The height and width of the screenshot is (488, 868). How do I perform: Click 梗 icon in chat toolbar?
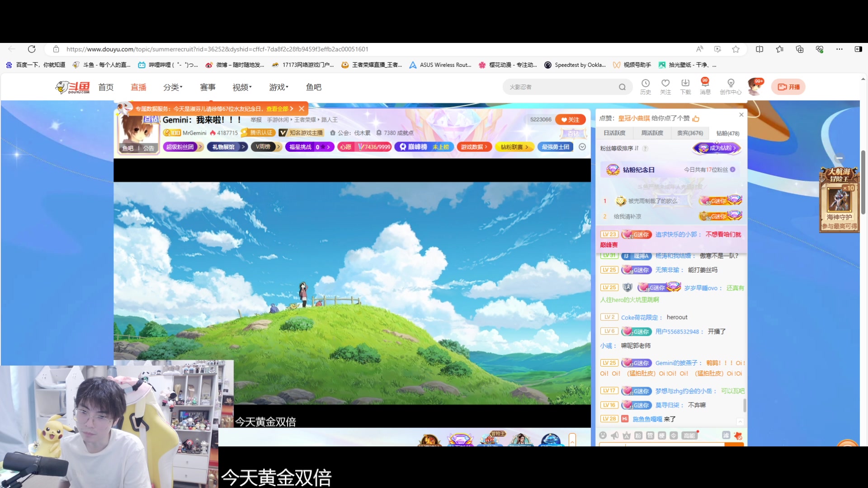(x=662, y=435)
